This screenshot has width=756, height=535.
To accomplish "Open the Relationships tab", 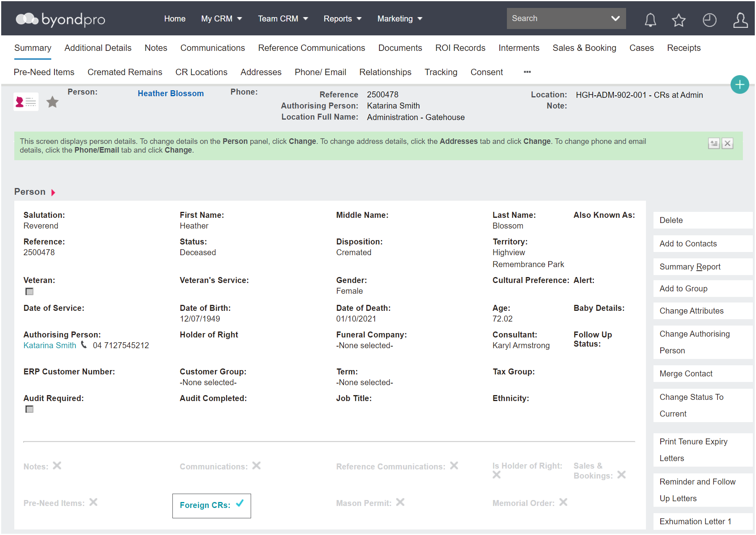I will pyautogui.click(x=385, y=72).
